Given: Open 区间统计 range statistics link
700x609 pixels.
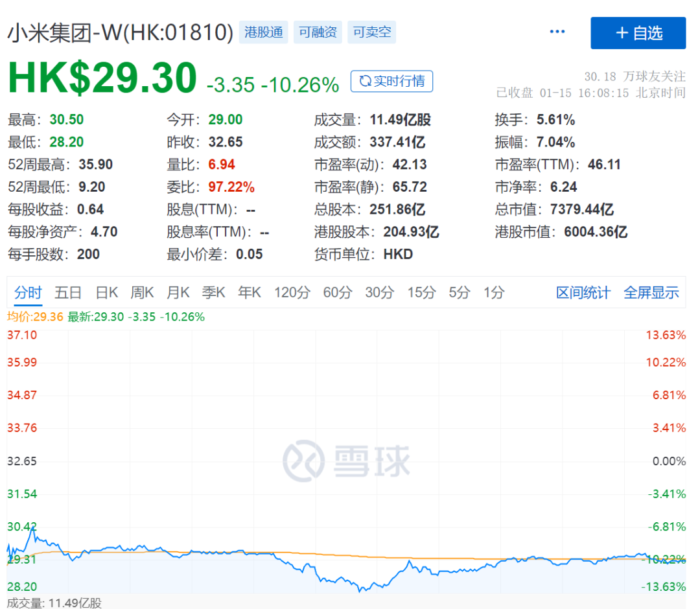Looking at the screenshot, I should 583,293.
